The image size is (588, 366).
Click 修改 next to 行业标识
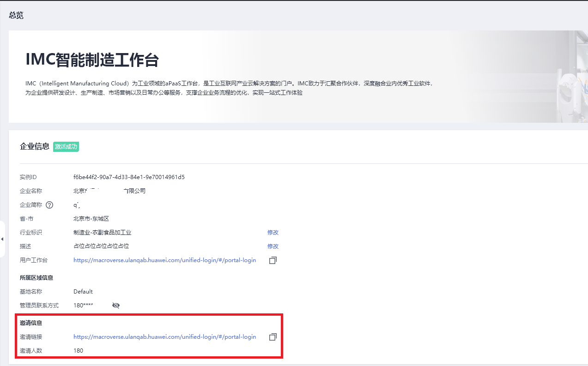[x=273, y=233]
